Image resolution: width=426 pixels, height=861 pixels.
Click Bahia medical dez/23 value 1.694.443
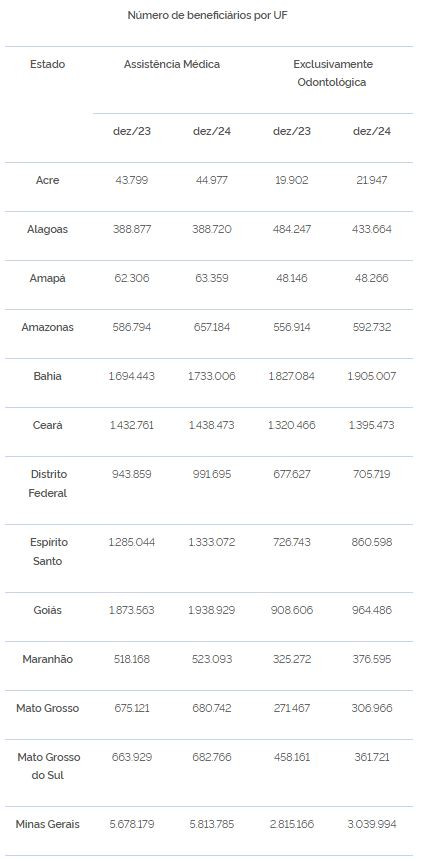(x=132, y=376)
